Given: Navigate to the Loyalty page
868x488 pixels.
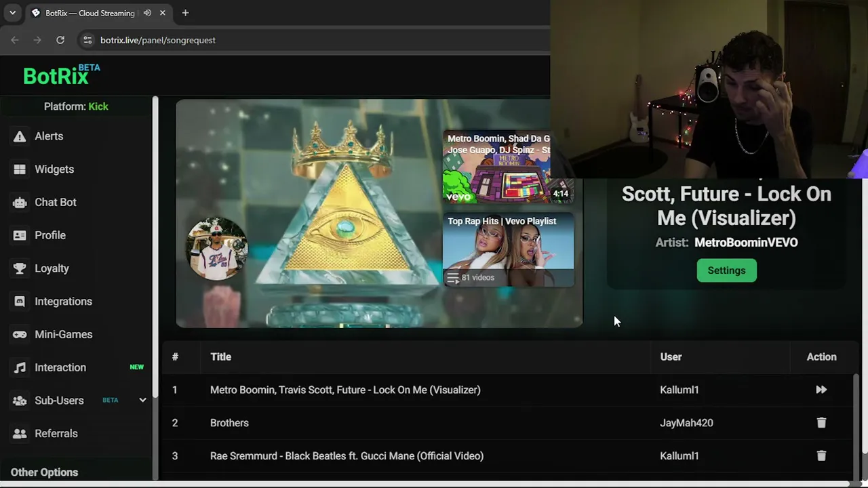Looking at the screenshot, I should point(52,268).
